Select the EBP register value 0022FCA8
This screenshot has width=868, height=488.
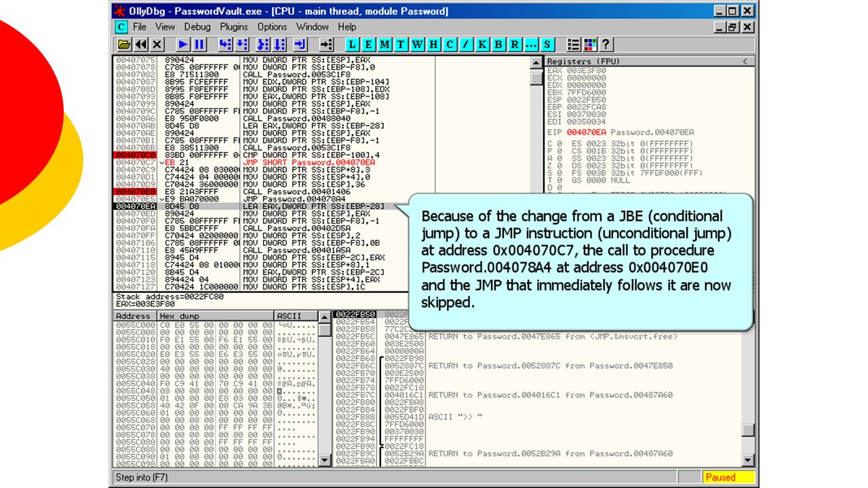point(586,107)
